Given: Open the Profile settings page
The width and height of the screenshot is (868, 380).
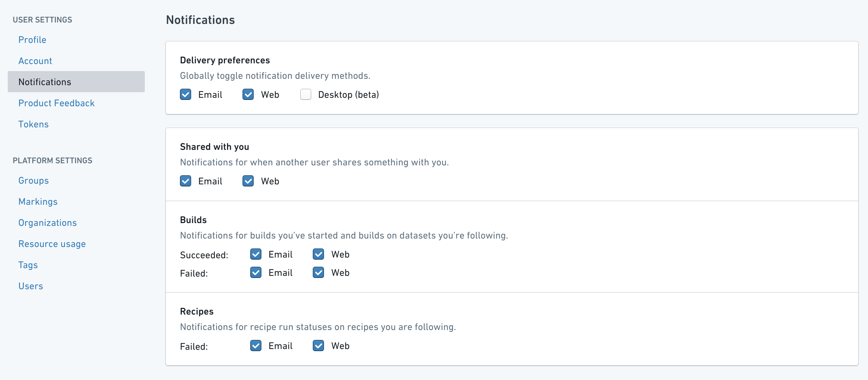Looking at the screenshot, I should point(32,40).
